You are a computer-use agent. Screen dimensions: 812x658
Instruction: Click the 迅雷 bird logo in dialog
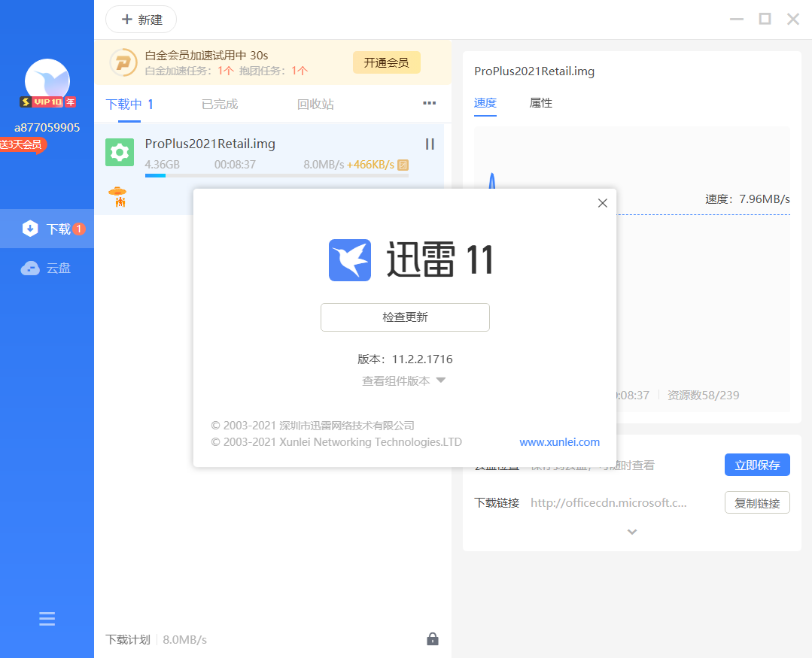point(350,260)
